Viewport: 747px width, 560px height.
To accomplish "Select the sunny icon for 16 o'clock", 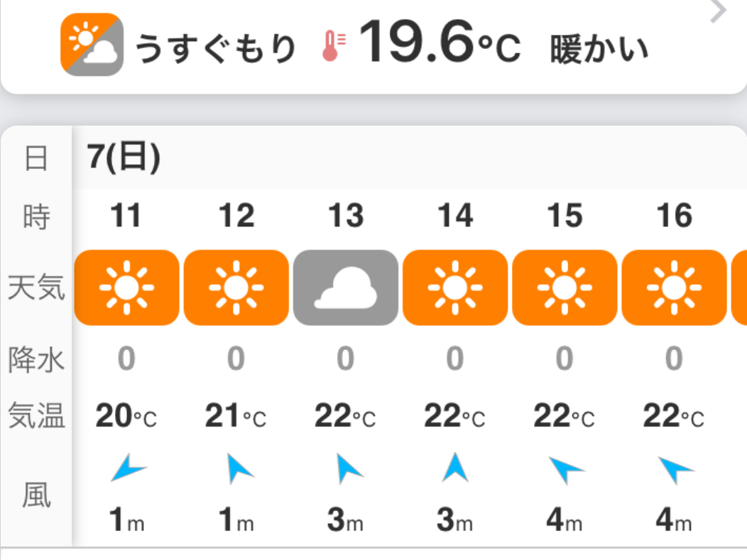I will click(674, 287).
